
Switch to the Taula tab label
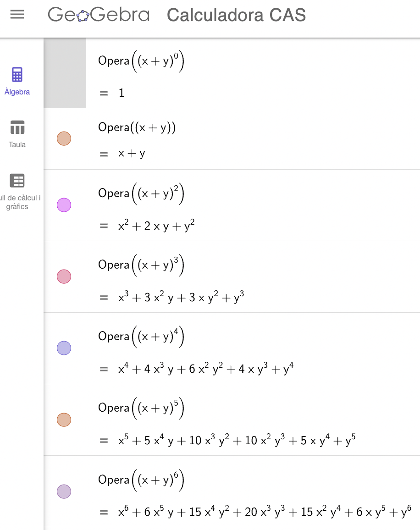pos(17,145)
